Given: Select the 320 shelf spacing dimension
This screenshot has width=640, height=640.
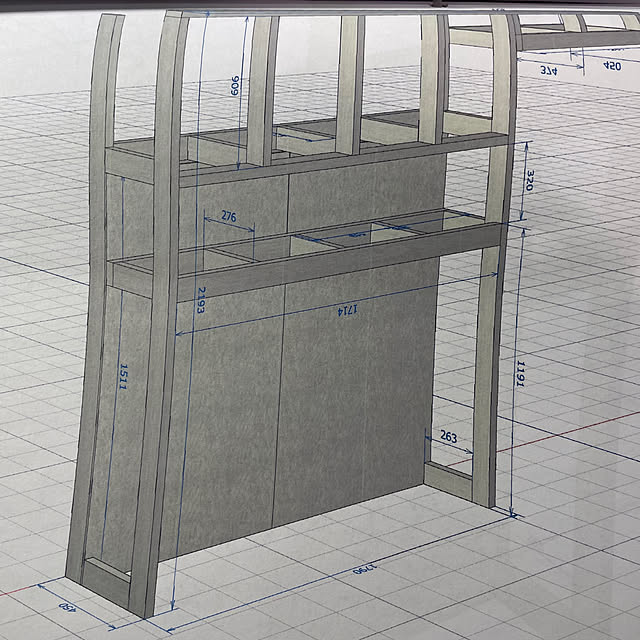Looking at the screenshot, I should (529, 180).
